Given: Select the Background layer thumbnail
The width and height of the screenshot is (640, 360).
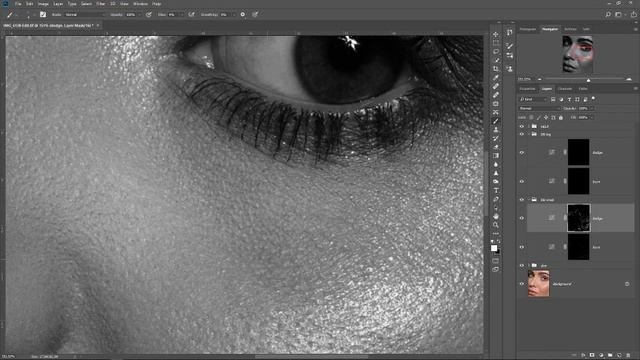Looking at the screenshot, I should pyautogui.click(x=538, y=284).
